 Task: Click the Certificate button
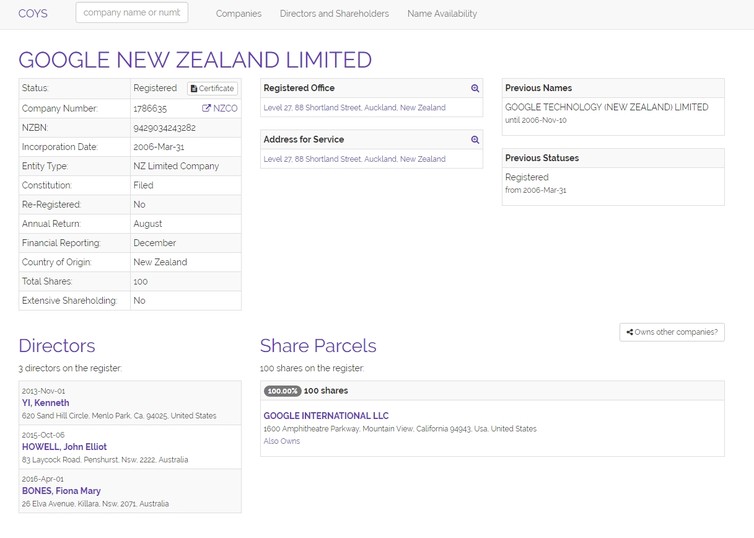click(212, 88)
